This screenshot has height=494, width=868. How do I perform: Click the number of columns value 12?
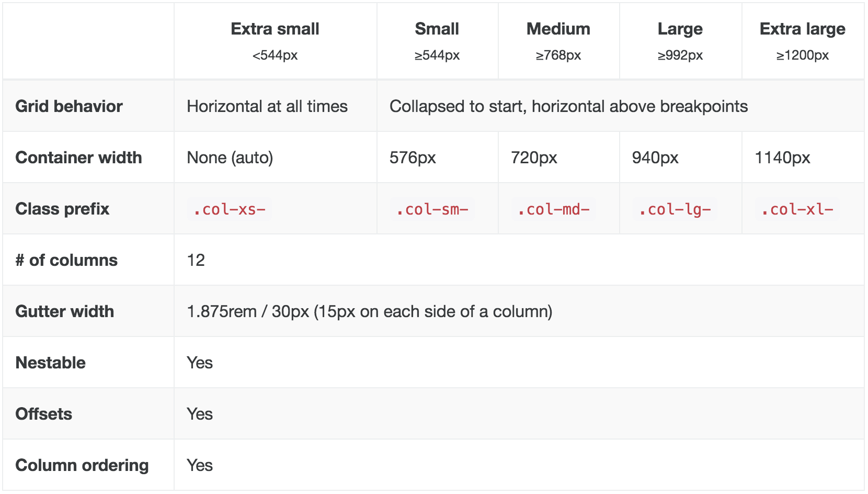tap(196, 260)
